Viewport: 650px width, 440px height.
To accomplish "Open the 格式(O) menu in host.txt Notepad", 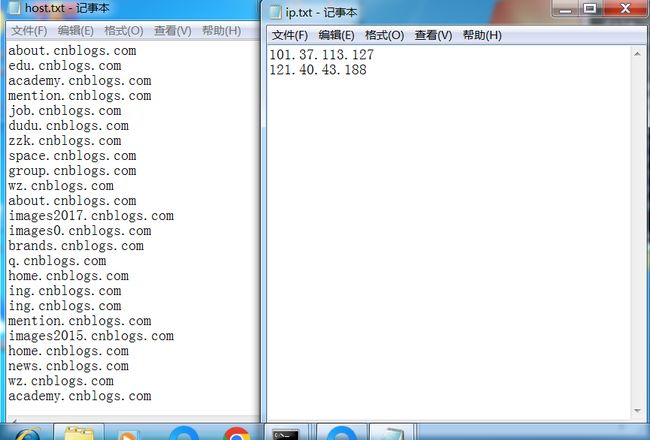I will [x=124, y=31].
